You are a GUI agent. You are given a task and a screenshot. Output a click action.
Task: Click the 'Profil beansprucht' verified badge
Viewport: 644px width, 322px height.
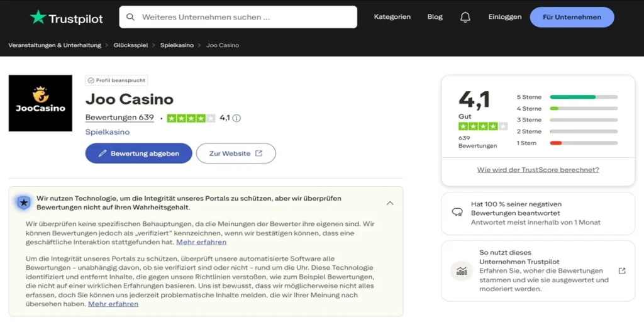point(116,80)
